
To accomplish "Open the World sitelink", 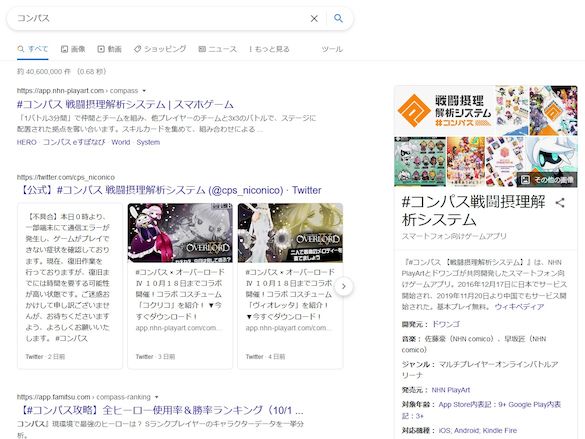I will (121, 142).
